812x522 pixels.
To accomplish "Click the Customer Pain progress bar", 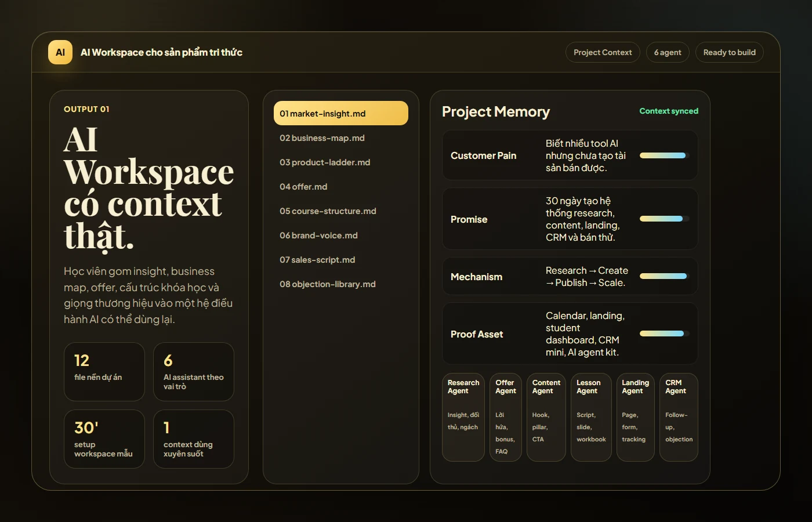I will tap(665, 155).
